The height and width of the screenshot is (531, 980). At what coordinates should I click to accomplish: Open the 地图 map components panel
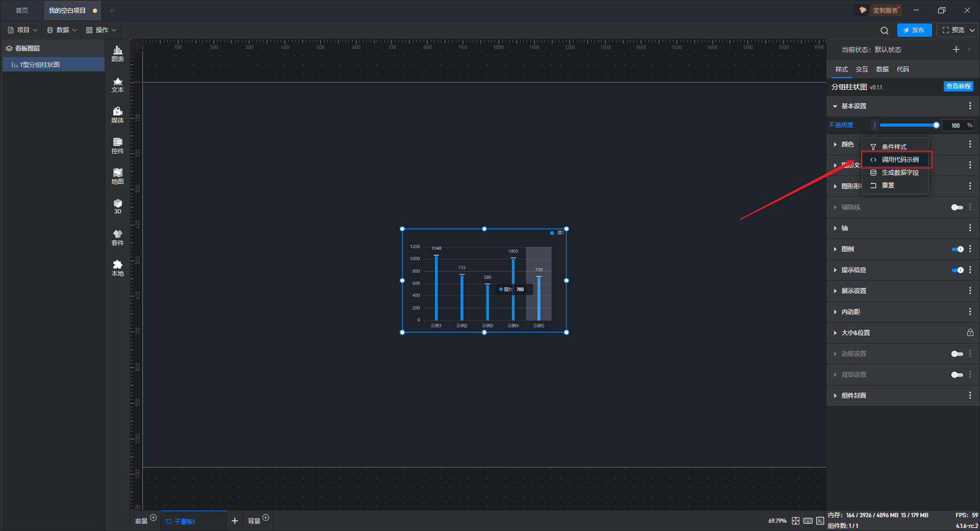point(117,177)
